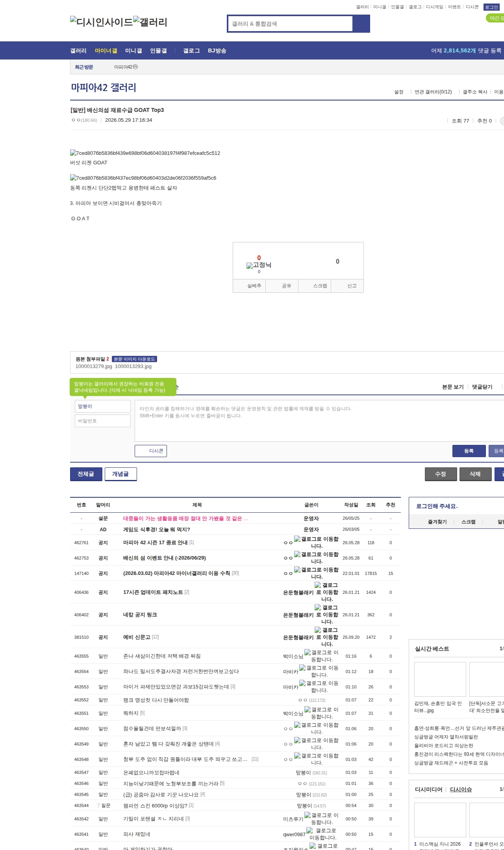Open the 디시인사이드 logo image
The height and width of the screenshot is (850, 504).
tap(101, 22)
